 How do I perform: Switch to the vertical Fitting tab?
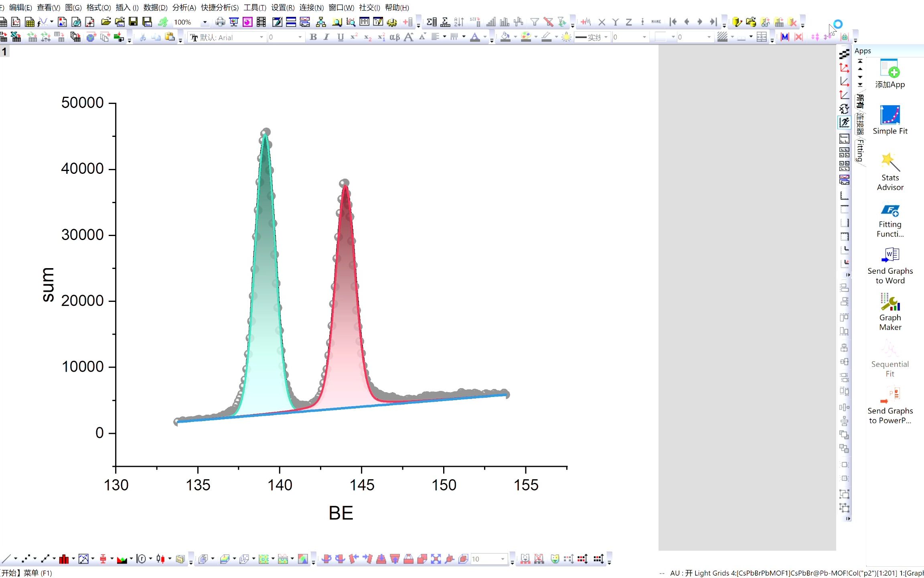[x=859, y=151]
